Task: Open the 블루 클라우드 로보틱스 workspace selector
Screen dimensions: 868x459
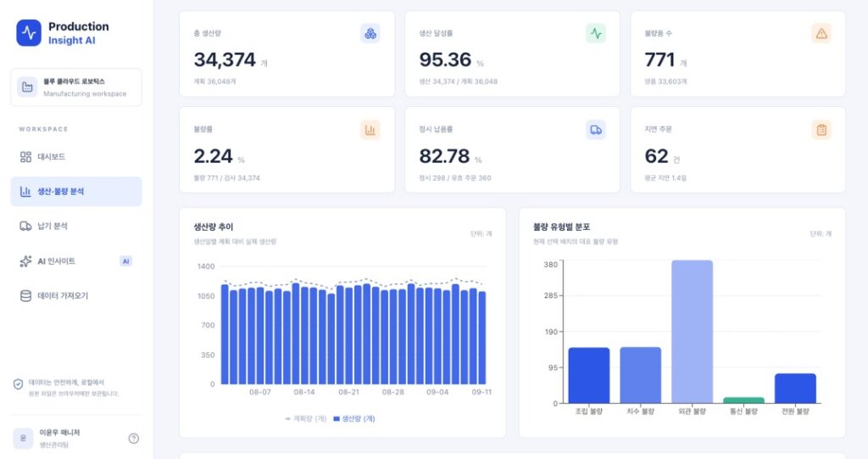Action: (75, 87)
